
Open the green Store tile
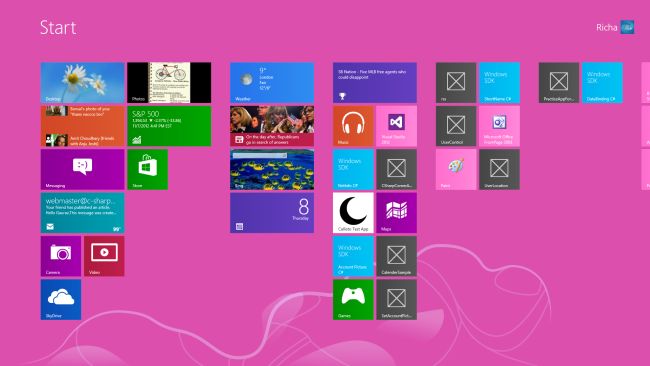[148, 170]
